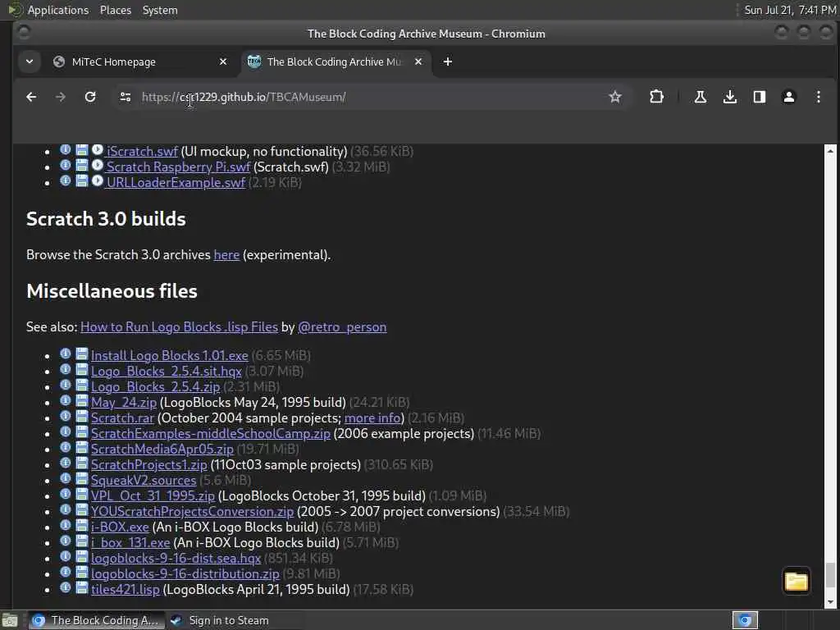Click info icon for Logo_Blocks_2.5.4.sit.hqx
The height and width of the screenshot is (630, 840).
(x=66, y=370)
